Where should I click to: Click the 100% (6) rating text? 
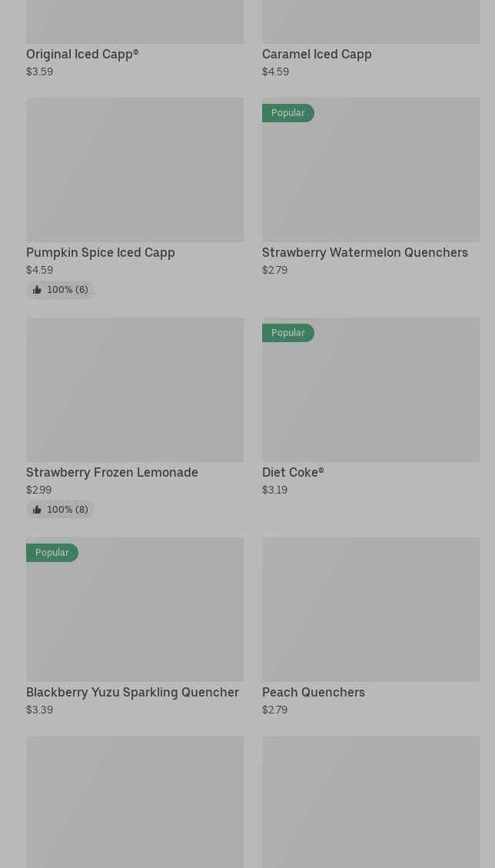tap(68, 290)
